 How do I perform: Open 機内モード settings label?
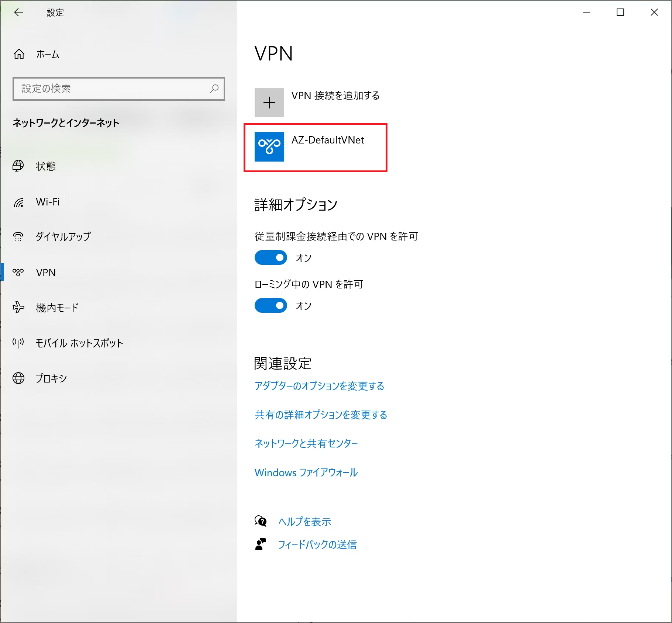(57, 308)
